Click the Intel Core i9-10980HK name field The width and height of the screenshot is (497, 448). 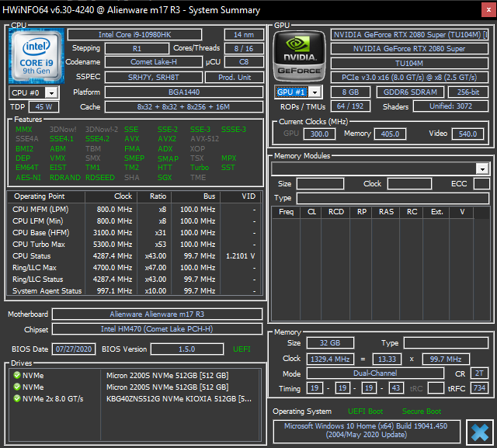click(142, 35)
